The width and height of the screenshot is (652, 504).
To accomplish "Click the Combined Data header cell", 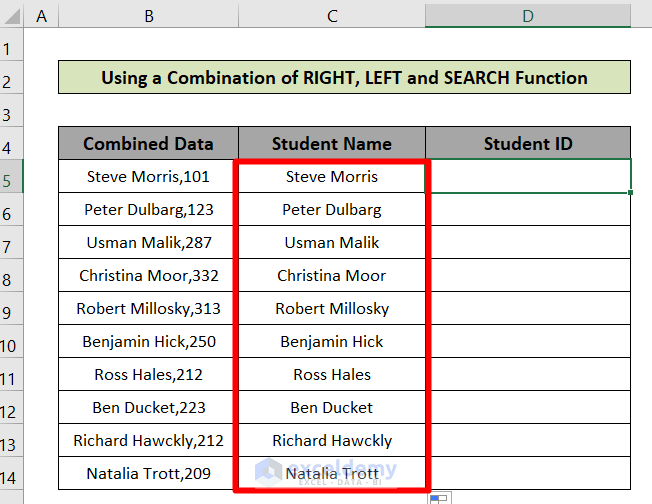I will point(148,144).
